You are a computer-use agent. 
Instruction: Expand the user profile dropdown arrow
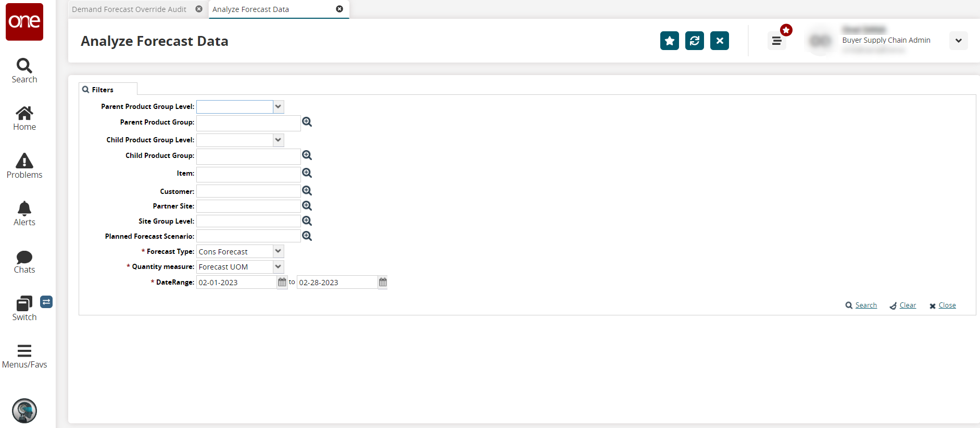click(x=958, y=41)
